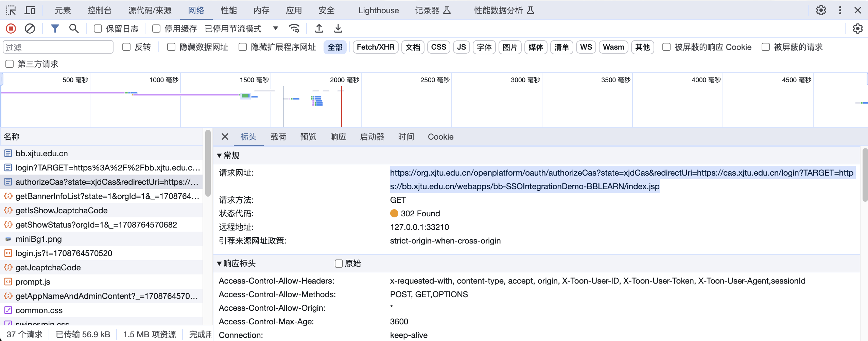Viewport: 868px width, 341px height.
Task: Export HAR file
Action: click(337, 29)
